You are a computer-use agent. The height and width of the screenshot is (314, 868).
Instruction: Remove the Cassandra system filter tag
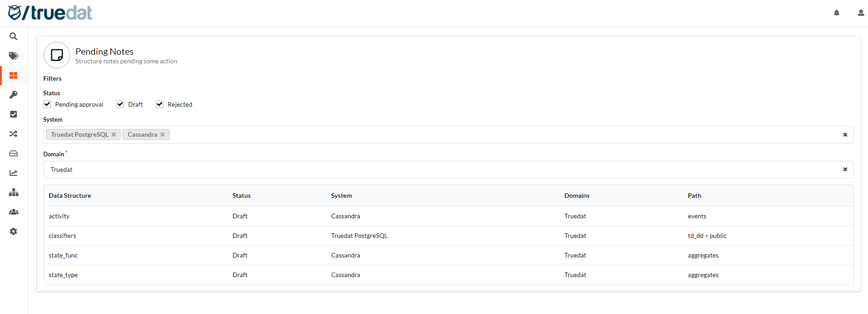tap(163, 134)
